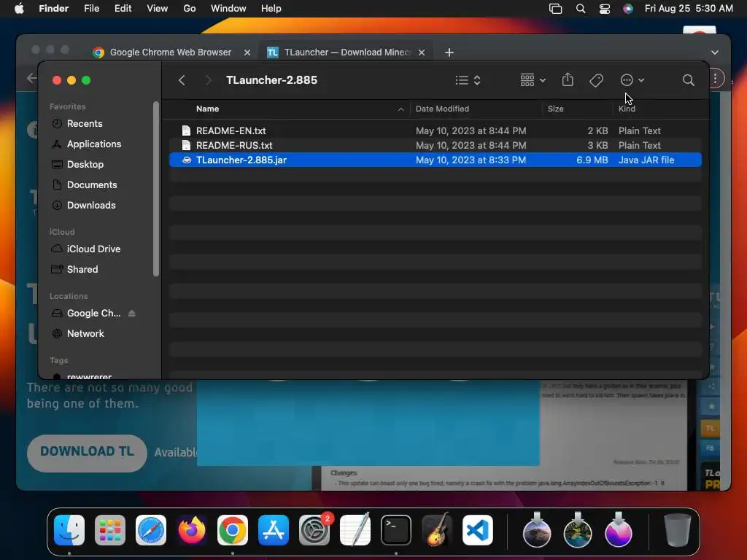The height and width of the screenshot is (560, 747).
Task: Open TextEdit from the Dock
Action: (355, 529)
